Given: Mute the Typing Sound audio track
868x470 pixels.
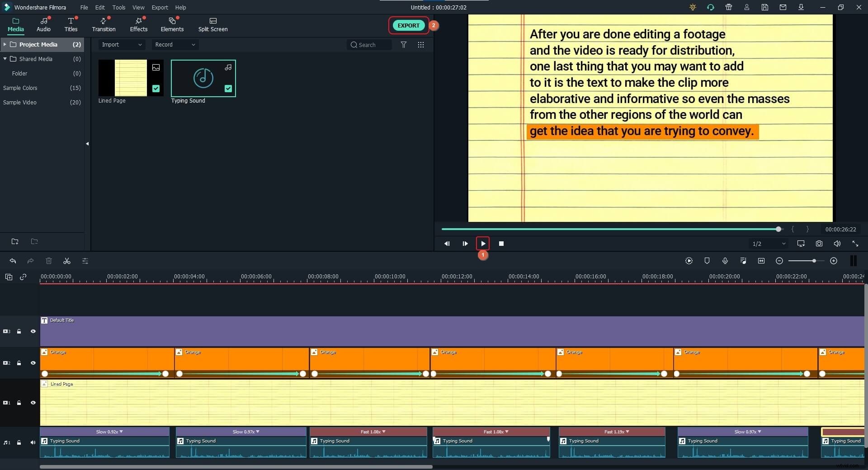Looking at the screenshot, I should pyautogui.click(x=33, y=442).
